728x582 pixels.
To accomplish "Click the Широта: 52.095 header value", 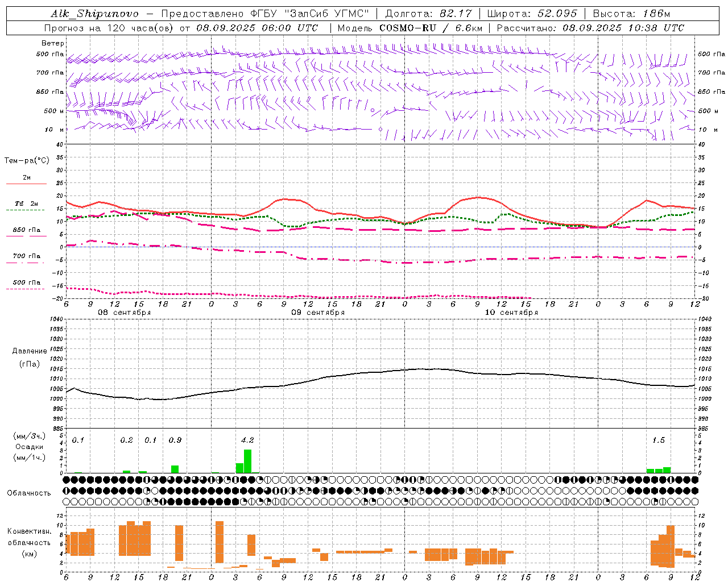I will coord(532,14).
